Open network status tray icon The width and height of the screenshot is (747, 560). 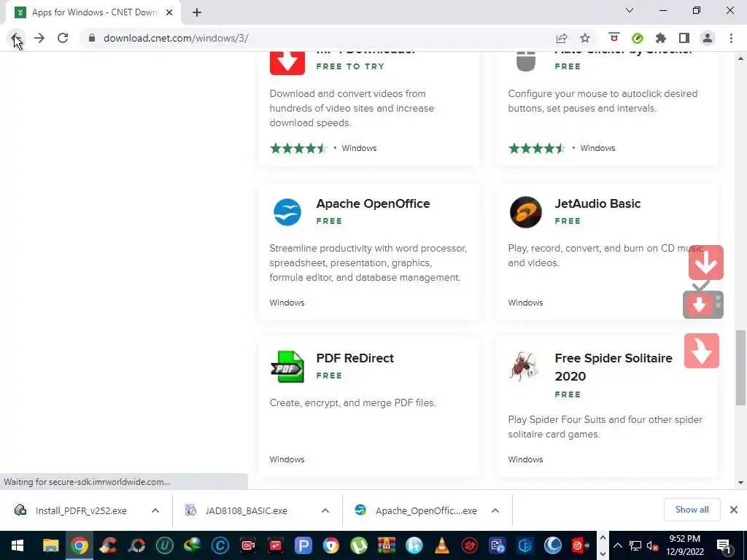pos(635,545)
